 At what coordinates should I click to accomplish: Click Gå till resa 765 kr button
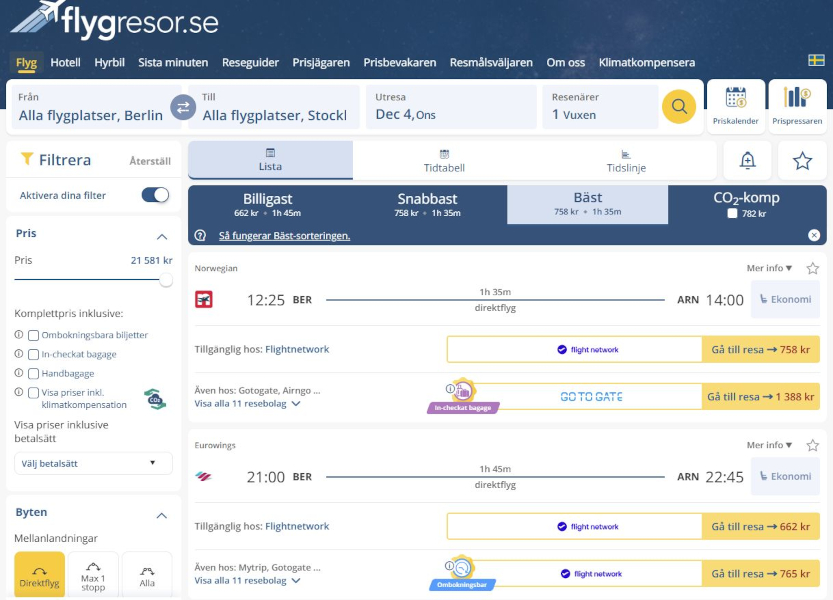click(761, 574)
